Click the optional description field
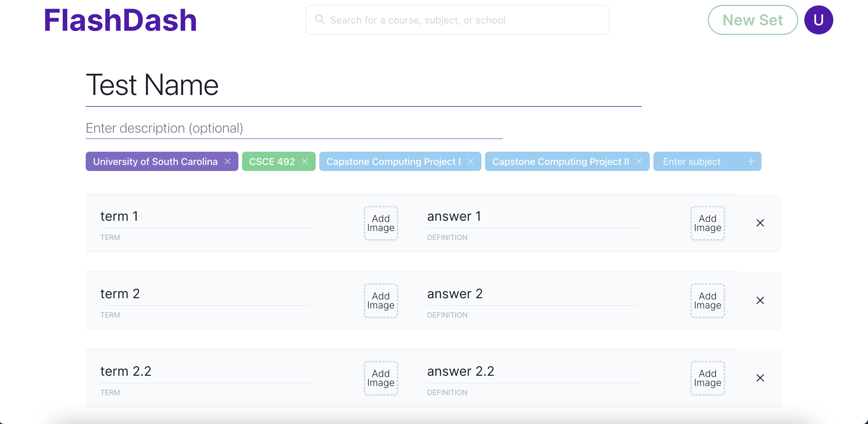Image resolution: width=868 pixels, height=424 pixels. tap(294, 128)
